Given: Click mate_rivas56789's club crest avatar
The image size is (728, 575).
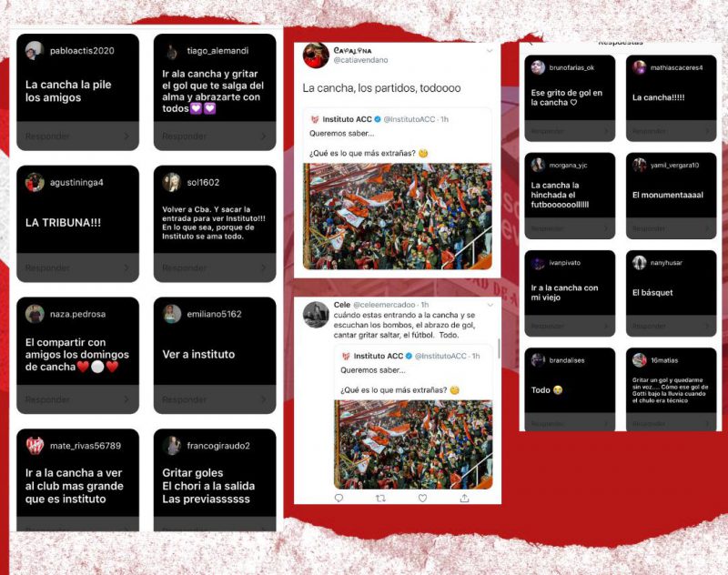Looking at the screenshot, I should pyautogui.click(x=35, y=446).
